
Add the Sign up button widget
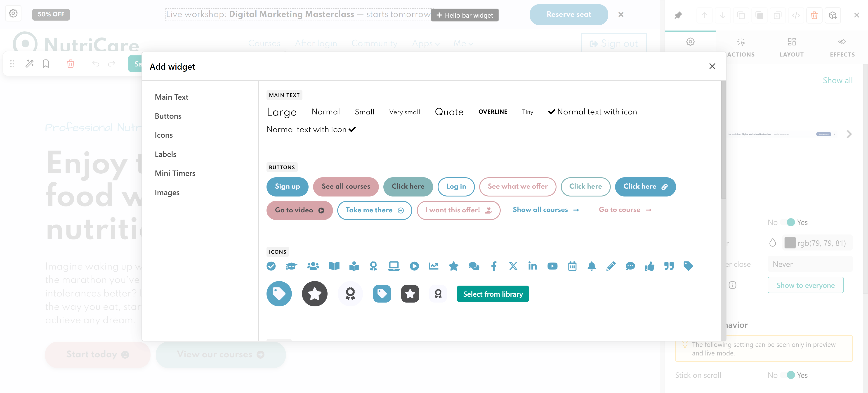[287, 186]
